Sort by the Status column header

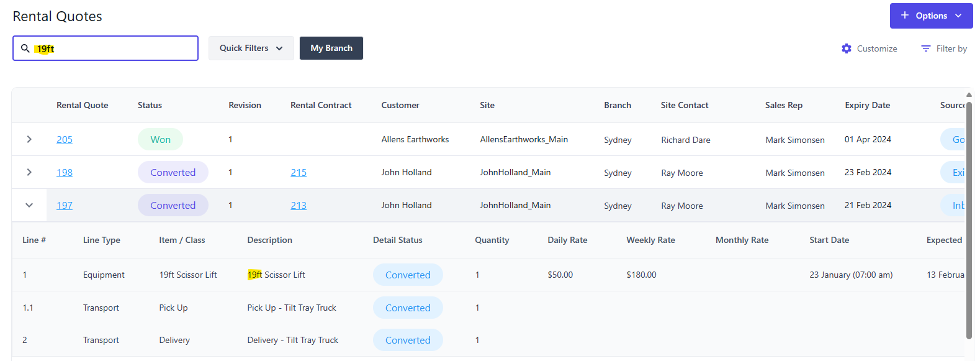pyautogui.click(x=150, y=106)
